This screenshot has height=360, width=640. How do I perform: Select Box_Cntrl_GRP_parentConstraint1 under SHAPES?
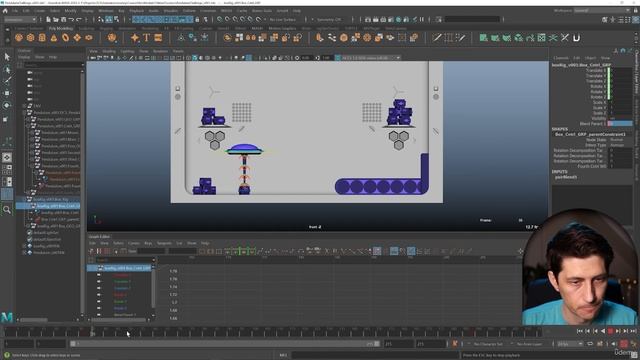point(590,134)
